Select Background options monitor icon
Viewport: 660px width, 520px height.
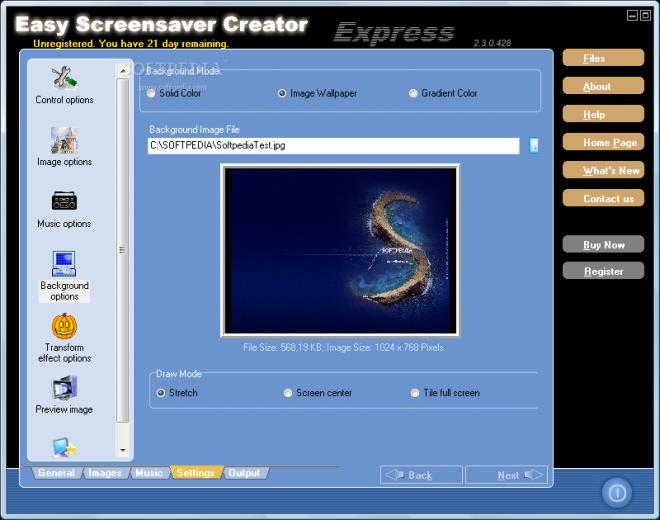64,264
